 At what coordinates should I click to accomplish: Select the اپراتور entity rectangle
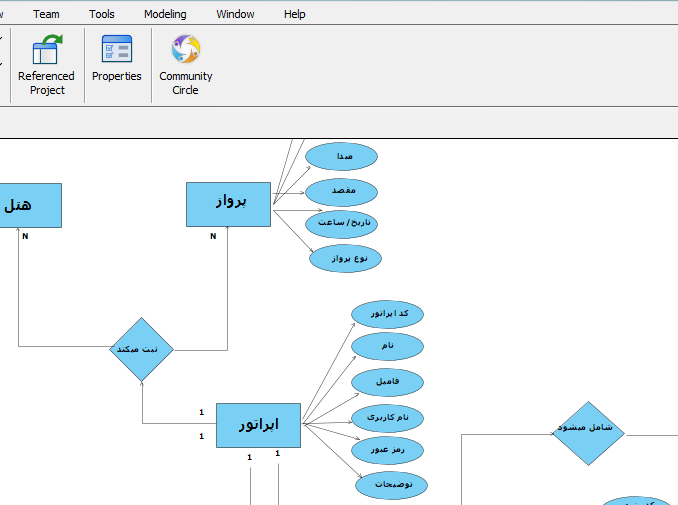tap(258, 425)
